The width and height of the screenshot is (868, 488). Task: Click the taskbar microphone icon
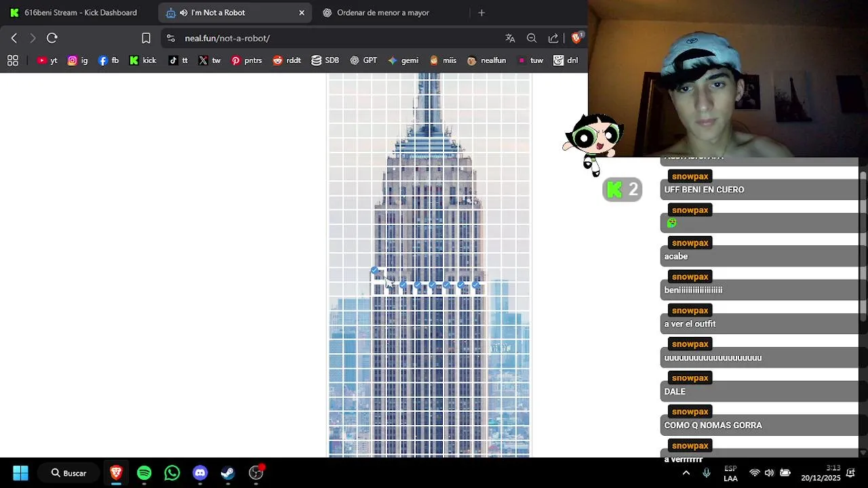[x=707, y=473]
